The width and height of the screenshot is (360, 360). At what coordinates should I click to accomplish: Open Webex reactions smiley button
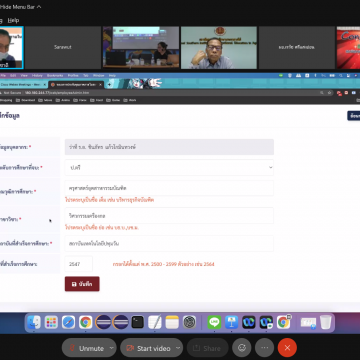pyautogui.click(x=242, y=348)
